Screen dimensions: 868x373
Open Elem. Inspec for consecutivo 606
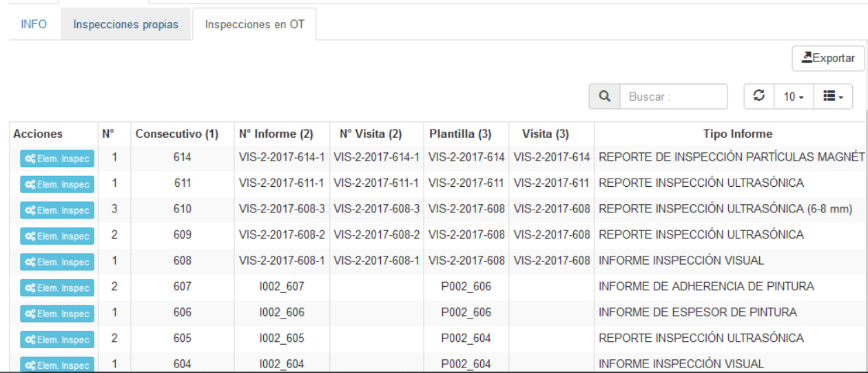(x=57, y=314)
